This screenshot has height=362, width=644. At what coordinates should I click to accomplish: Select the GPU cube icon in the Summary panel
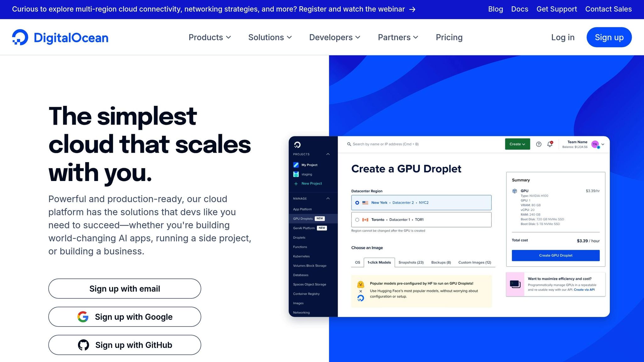coord(515,191)
